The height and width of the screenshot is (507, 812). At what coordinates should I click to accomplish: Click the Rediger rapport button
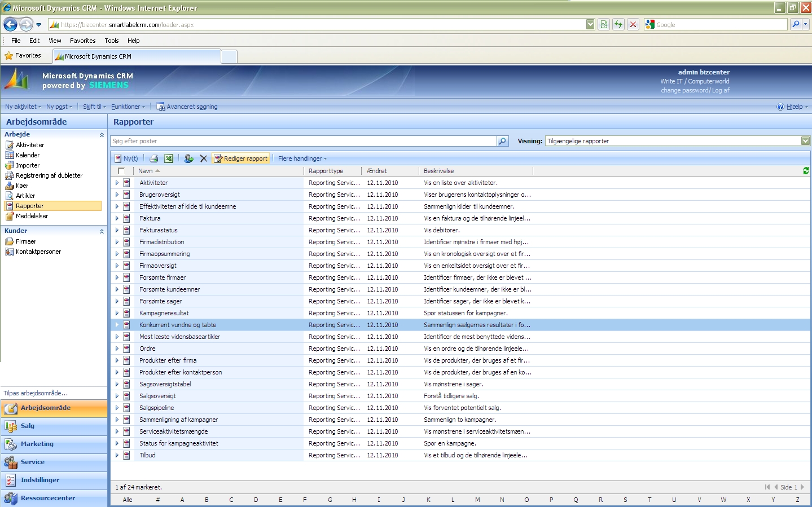tap(241, 158)
